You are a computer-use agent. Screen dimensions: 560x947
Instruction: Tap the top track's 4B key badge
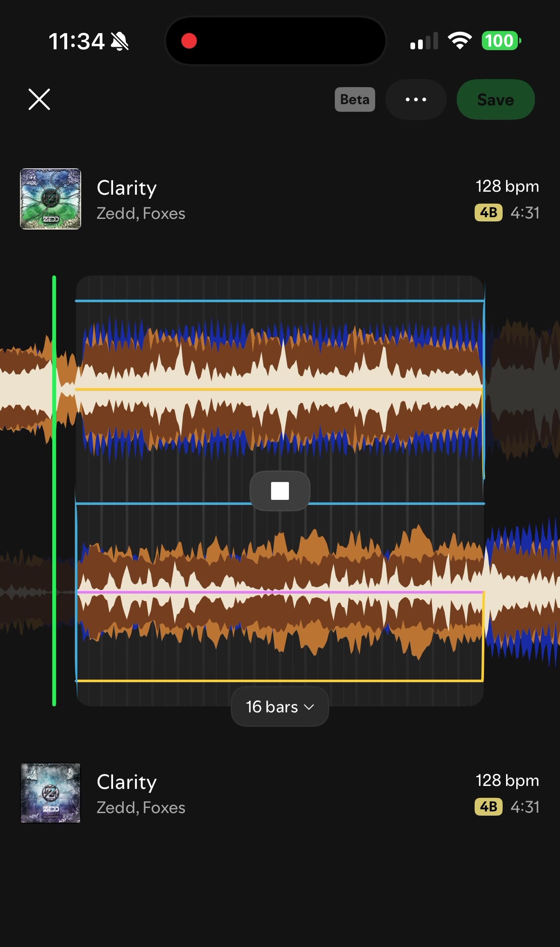tap(488, 213)
